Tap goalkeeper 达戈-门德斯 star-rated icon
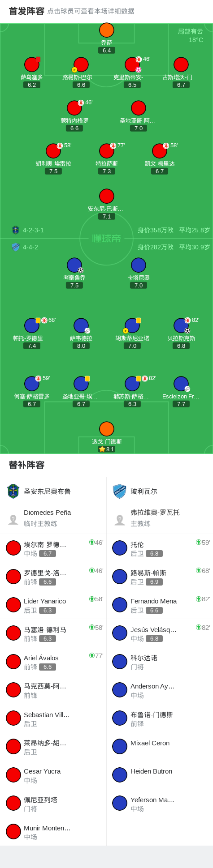213x868 pixels. coord(107,429)
